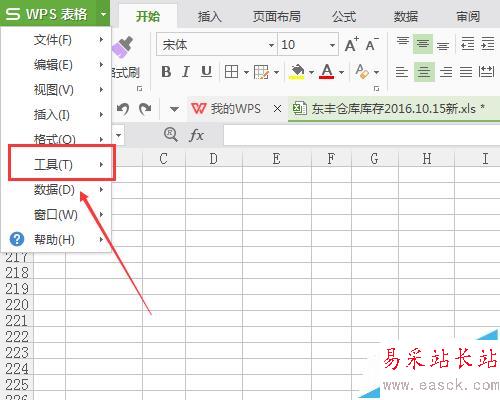Screen dimensions: 500x400
Task: Open the draw border dropdown arrow
Action: (x=276, y=72)
